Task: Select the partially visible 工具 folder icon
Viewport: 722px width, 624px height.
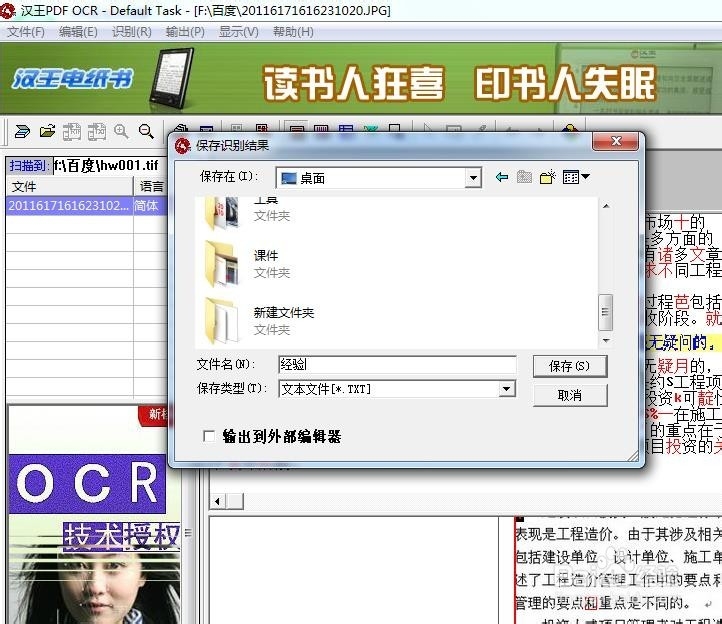Action: pyautogui.click(x=222, y=214)
